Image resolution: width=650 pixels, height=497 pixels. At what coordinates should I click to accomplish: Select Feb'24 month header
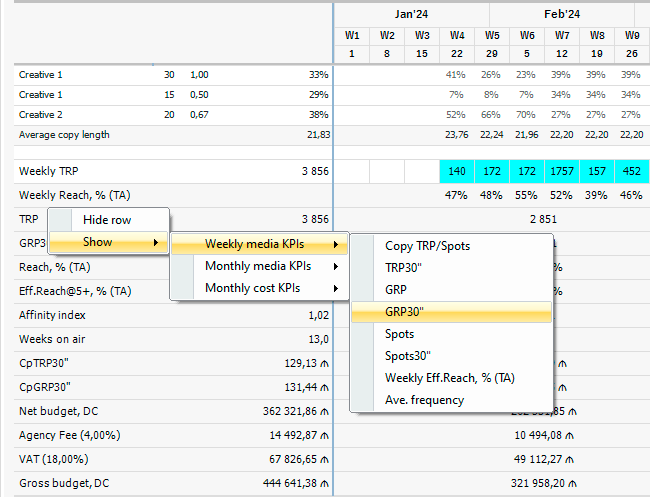[562, 15]
